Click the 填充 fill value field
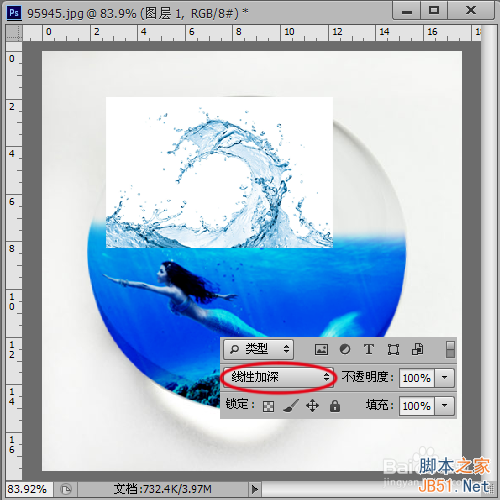The width and height of the screenshot is (500, 500). [417, 406]
